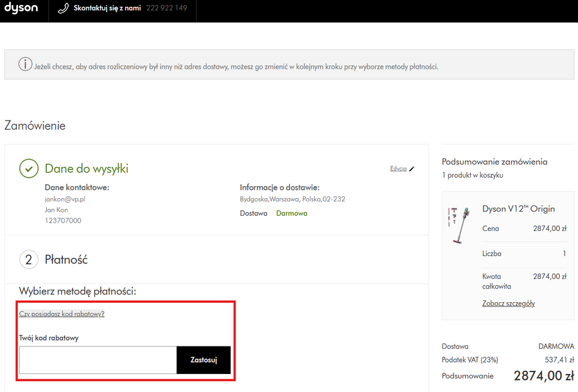Screen dimensions: 578x392
Task: Expand Czy posiadasz kod rabatowy link
Action: [x=62, y=314]
